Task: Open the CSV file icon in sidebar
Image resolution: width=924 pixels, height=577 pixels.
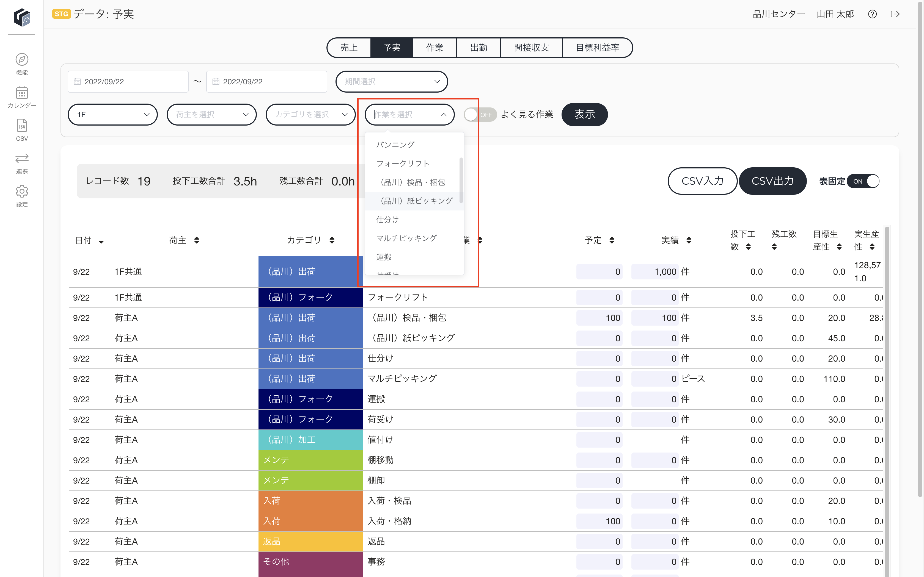Action: coord(22,126)
